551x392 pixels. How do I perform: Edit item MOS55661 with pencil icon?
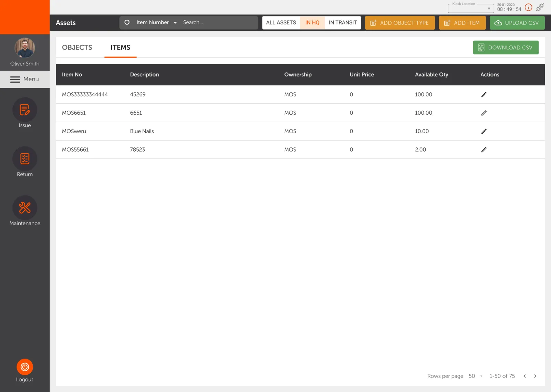pyautogui.click(x=484, y=149)
